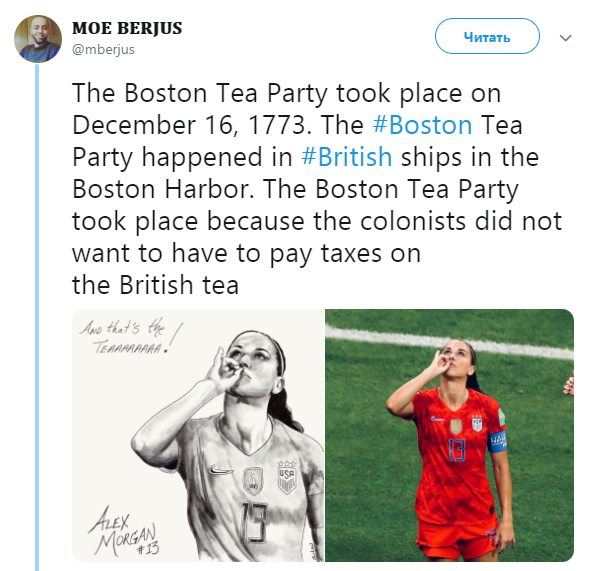This screenshot has width=608, height=571.
Task: Click the @mberjus handle
Action: point(103,48)
